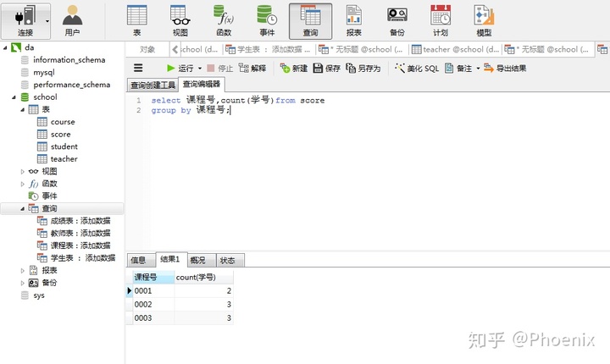The height and width of the screenshot is (364, 610).
Task: Create a new query with 新建
Action: click(x=294, y=69)
